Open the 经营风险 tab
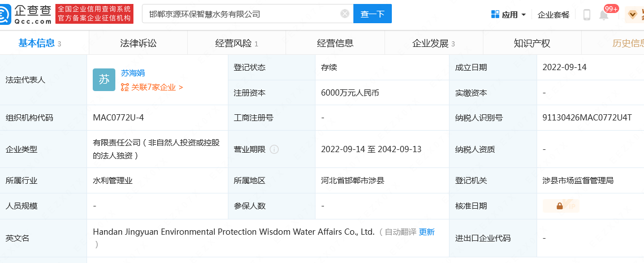Image resolution: width=644 pixels, height=263 pixels. 236,43
